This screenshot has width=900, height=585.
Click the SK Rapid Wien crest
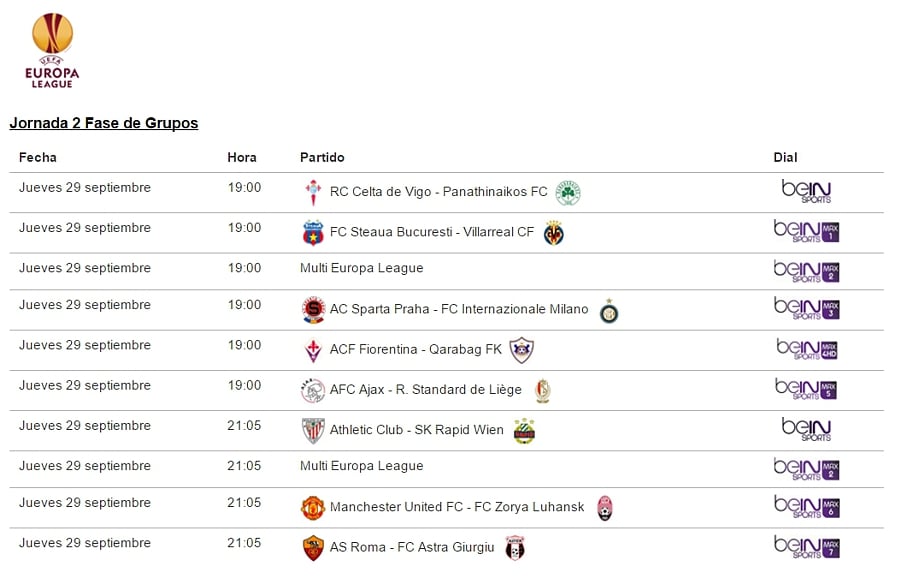click(524, 431)
